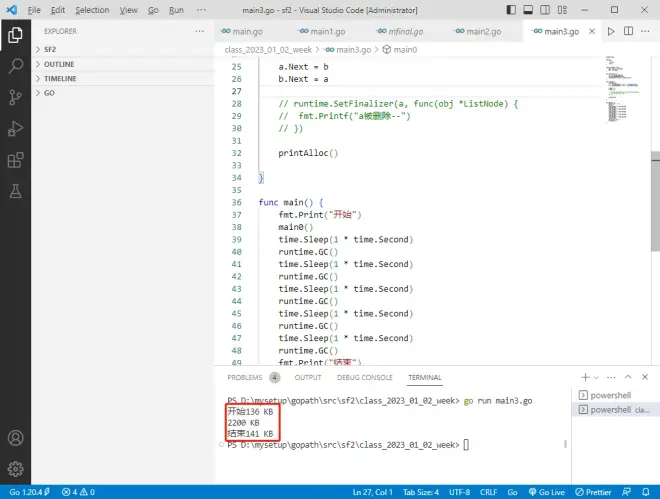This screenshot has height=499, width=660.
Task: Create a new terminal with plus icon
Action: pos(585,377)
